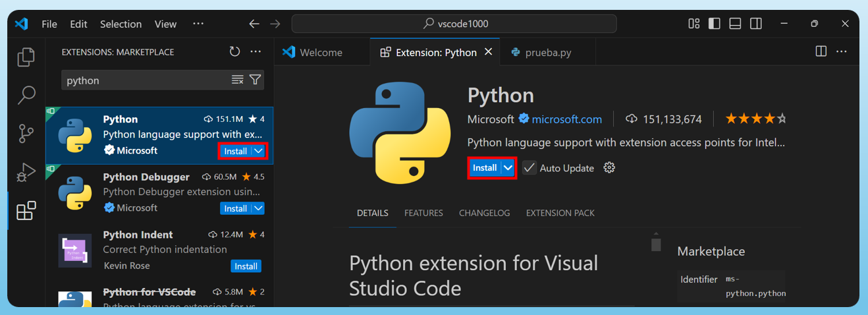Open the hidden menus ellipsis in menu bar
This screenshot has height=315, width=868.
[198, 24]
